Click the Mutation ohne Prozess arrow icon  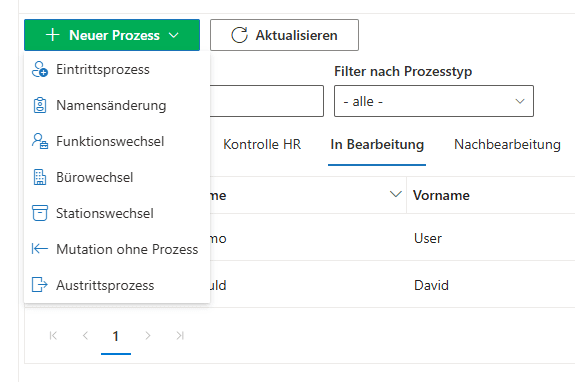[x=40, y=249]
